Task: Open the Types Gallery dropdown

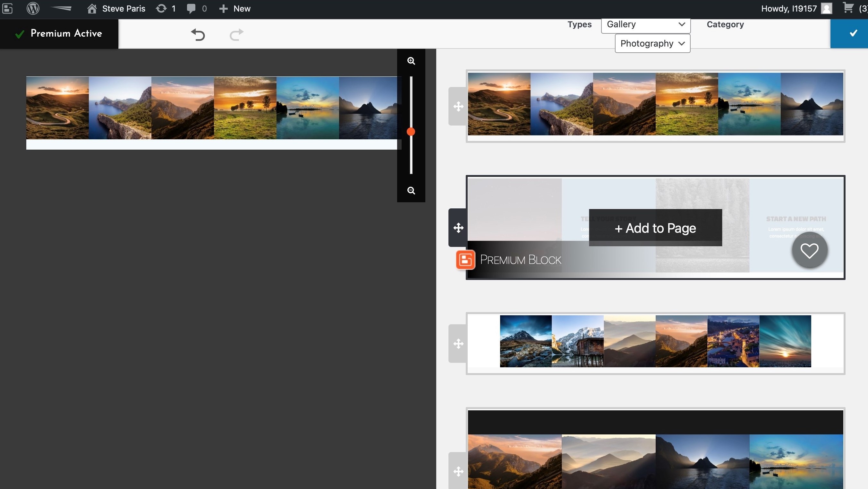Action: click(646, 25)
